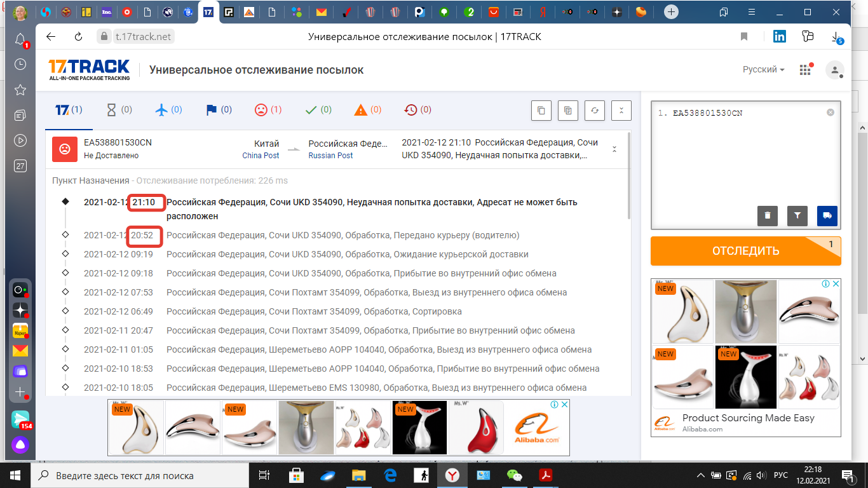The height and width of the screenshot is (488, 868).
Task: Show all tracked parcels tab (1)
Action: 69,110
